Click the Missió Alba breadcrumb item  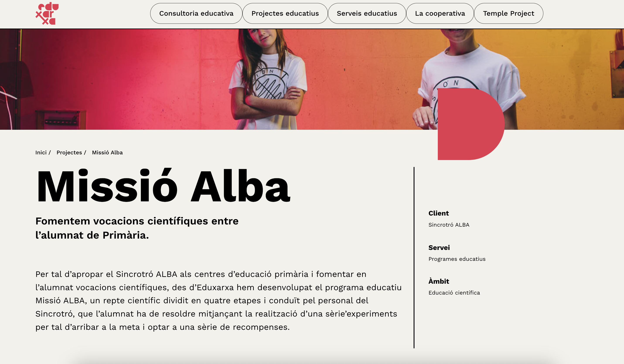click(107, 153)
